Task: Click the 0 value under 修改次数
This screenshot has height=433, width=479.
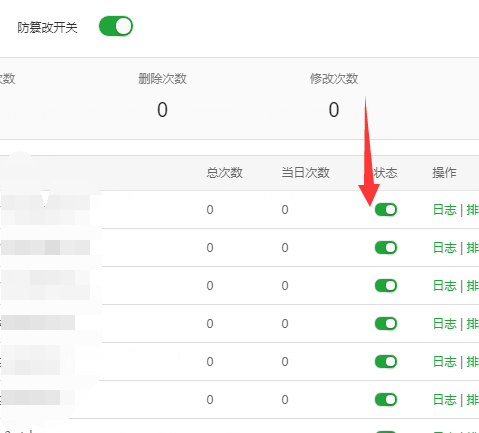Action: point(334,110)
